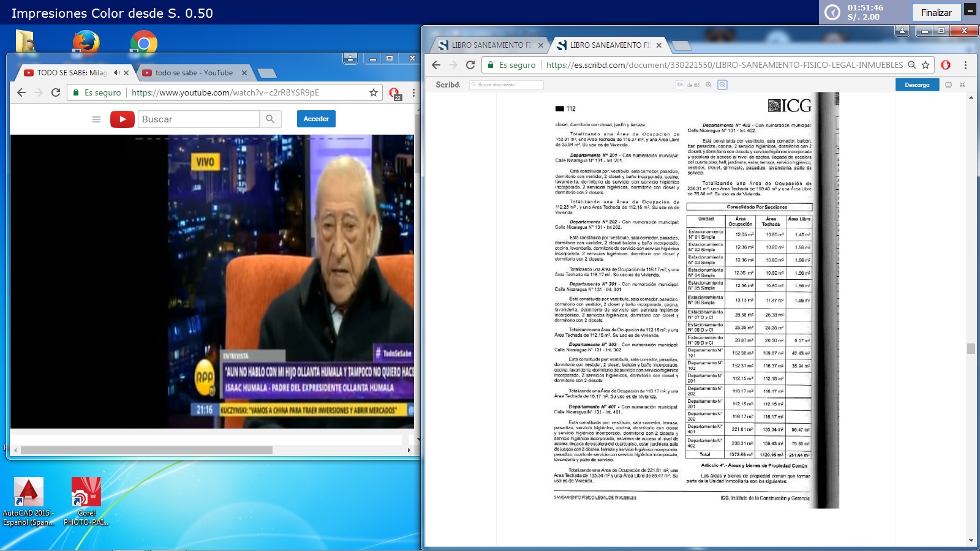Click the YouTube logo home button

[123, 119]
